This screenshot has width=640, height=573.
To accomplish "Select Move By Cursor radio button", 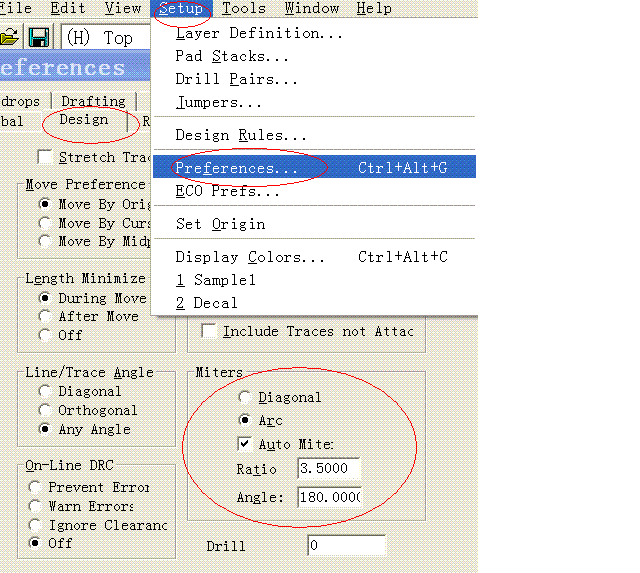I will tap(44, 223).
